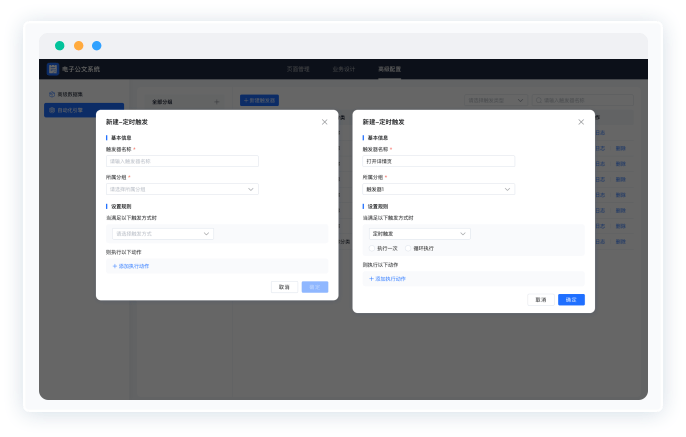Switch to the 高级配置 tab
This screenshot has height=437, width=686.
pos(389,69)
